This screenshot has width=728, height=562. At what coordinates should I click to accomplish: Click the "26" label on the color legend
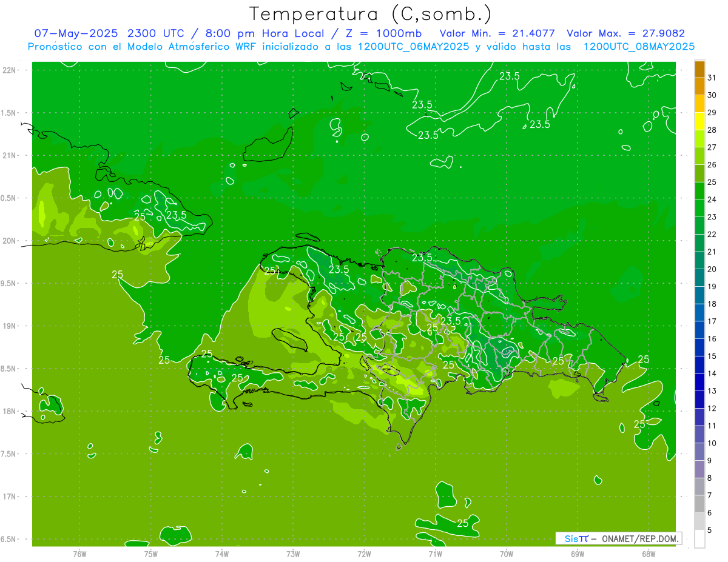click(x=712, y=164)
